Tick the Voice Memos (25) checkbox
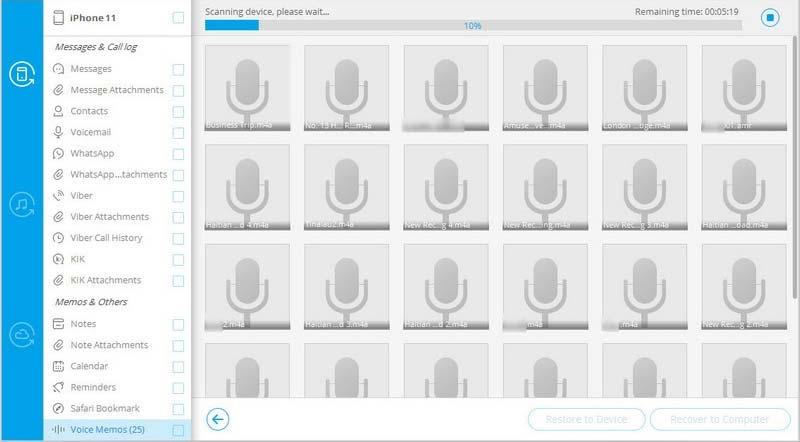This screenshot has width=800, height=442. point(178,430)
